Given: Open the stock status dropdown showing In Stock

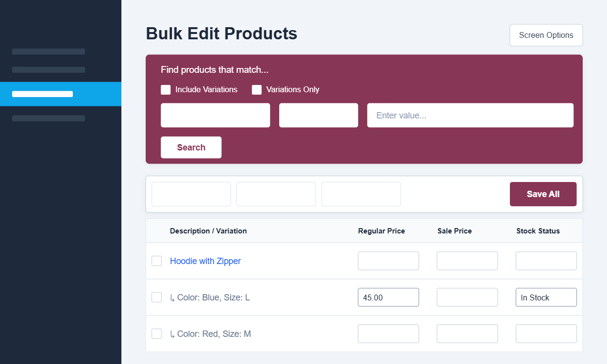Looking at the screenshot, I should click(x=546, y=298).
